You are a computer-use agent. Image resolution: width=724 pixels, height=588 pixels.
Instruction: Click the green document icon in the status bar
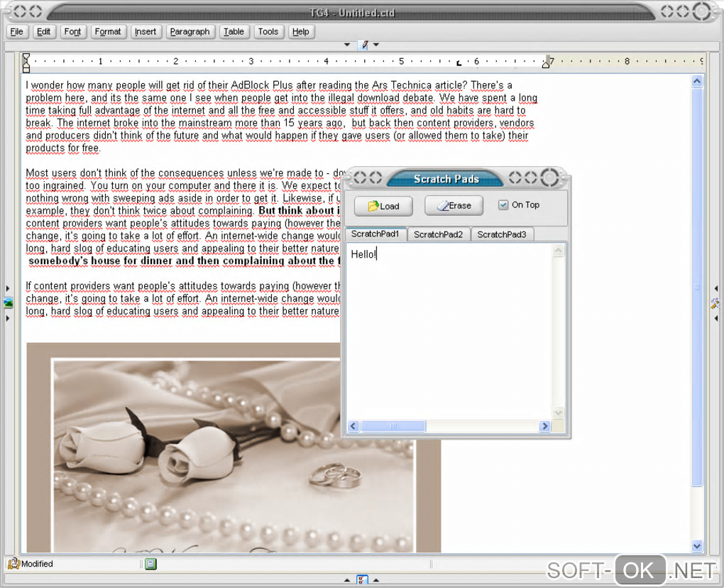[x=150, y=564]
